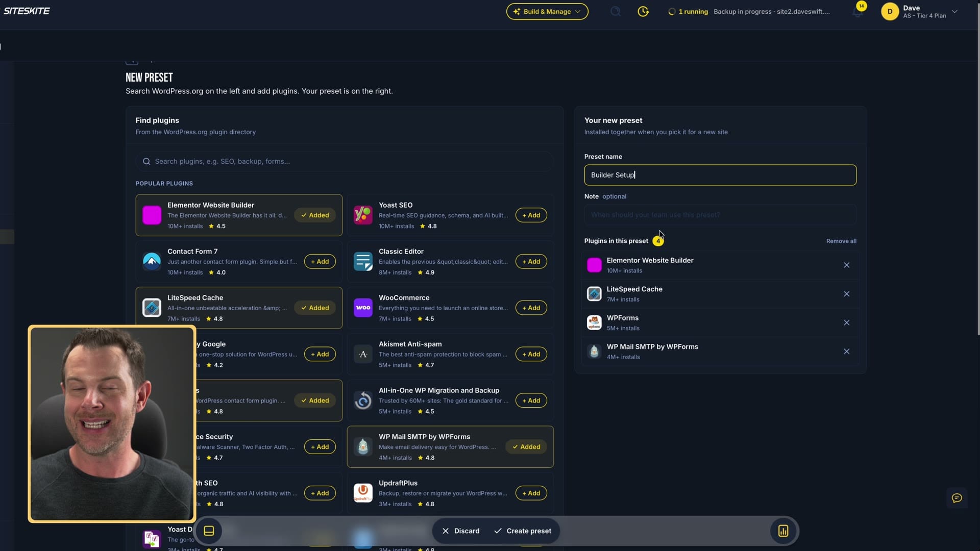This screenshot has height=551, width=980.
Task: Click the Classic Editor plugin icon
Action: coord(363,261)
